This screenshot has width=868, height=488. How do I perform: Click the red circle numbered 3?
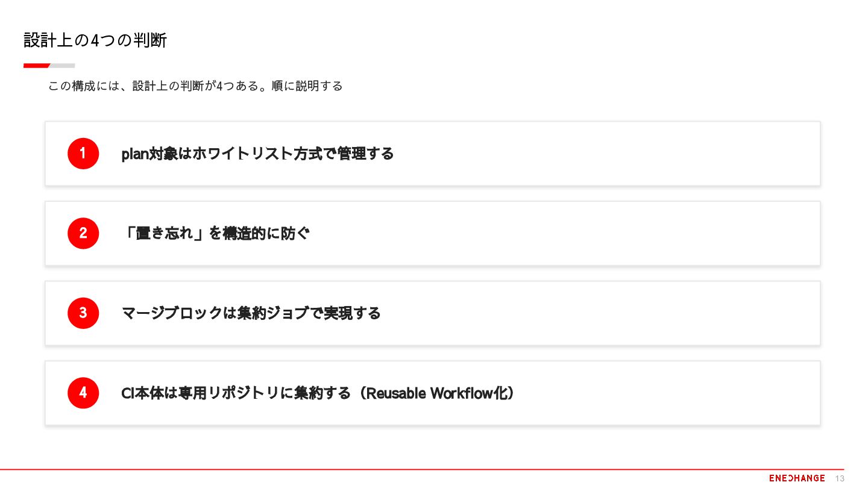[x=83, y=313]
